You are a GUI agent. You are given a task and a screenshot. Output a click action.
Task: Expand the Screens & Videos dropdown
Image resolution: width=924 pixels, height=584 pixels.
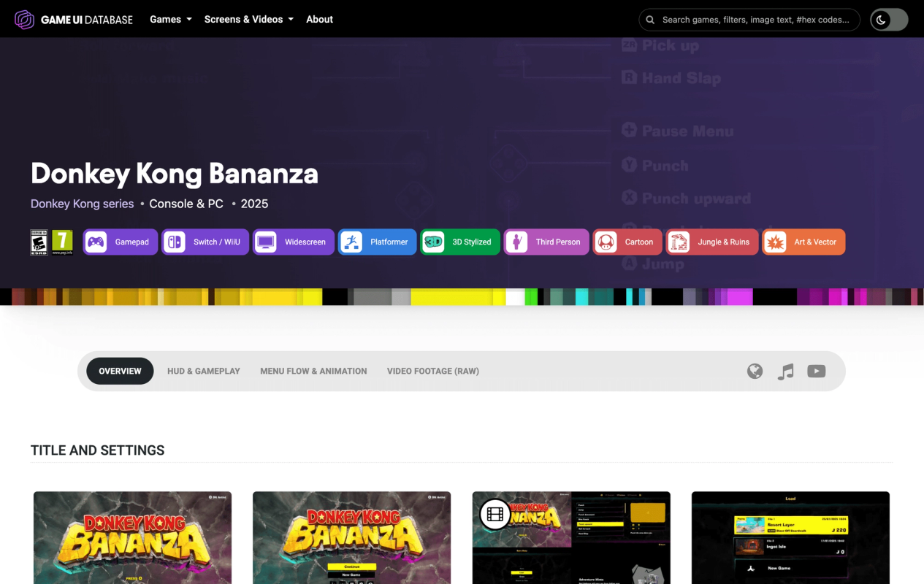tap(248, 20)
